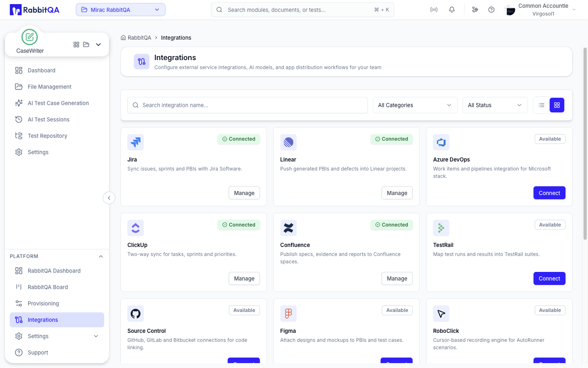This screenshot has height=368, width=588.
Task: Open the help question mark icon
Action: point(492,10)
